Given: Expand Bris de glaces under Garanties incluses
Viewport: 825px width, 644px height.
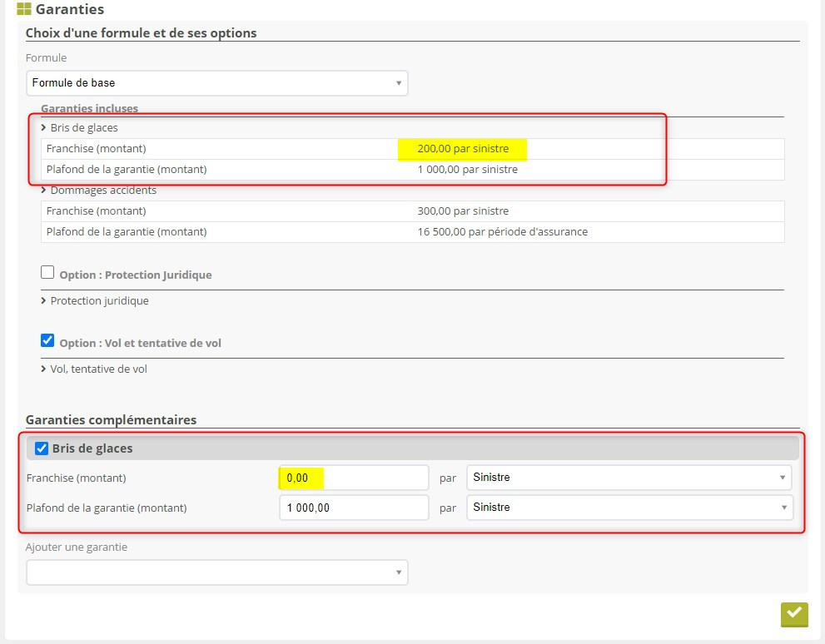Looking at the screenshot, I should click(x=82, y=128).
